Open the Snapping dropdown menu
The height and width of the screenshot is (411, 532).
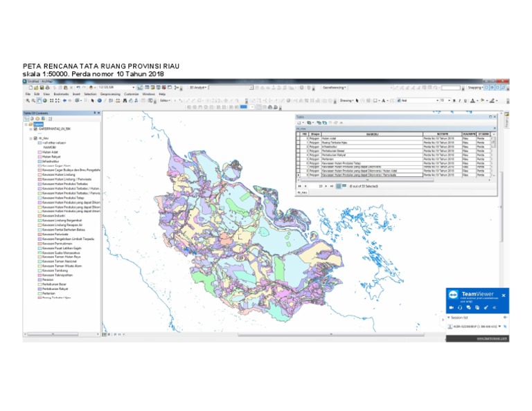coord(476,87)
